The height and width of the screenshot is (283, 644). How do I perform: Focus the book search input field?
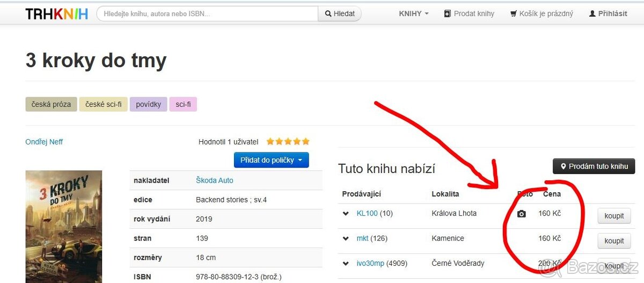[x=207, y=13]
